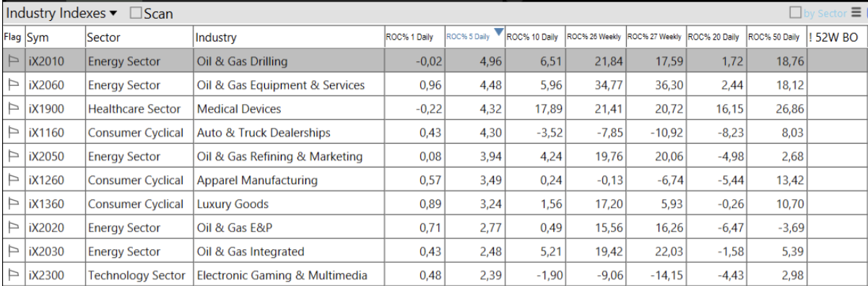
Task: Flag the iX1160 Auto & Truck Dealerships row
Action: point(14,133)
